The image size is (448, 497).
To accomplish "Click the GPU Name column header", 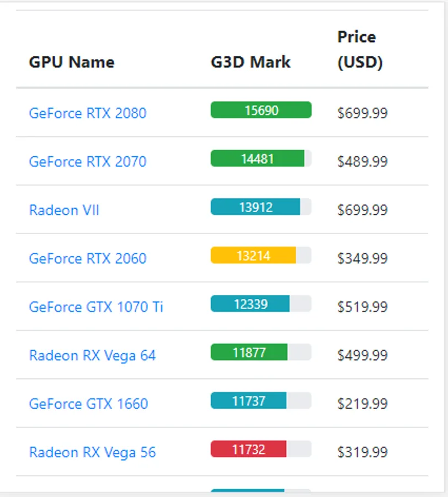I will pyautogui.click(x=72, y=62).
